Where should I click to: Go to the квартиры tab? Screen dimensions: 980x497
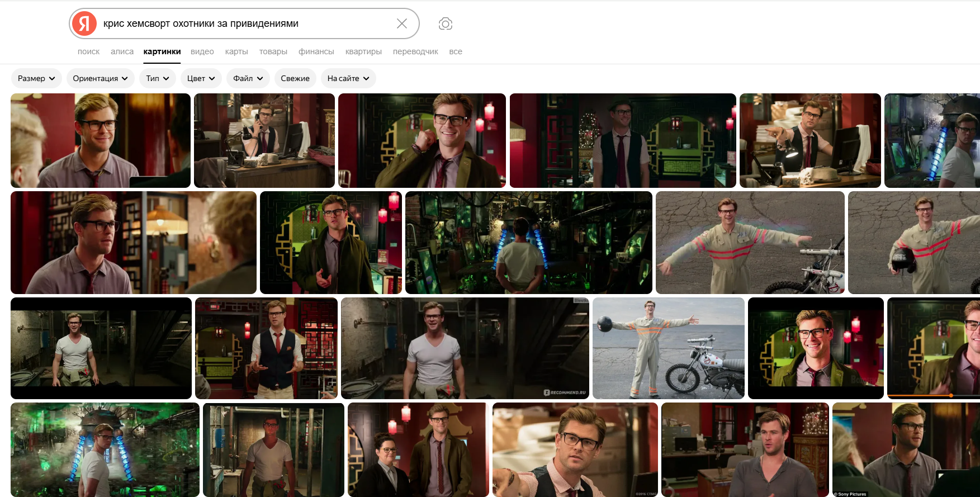pos(363,51)
